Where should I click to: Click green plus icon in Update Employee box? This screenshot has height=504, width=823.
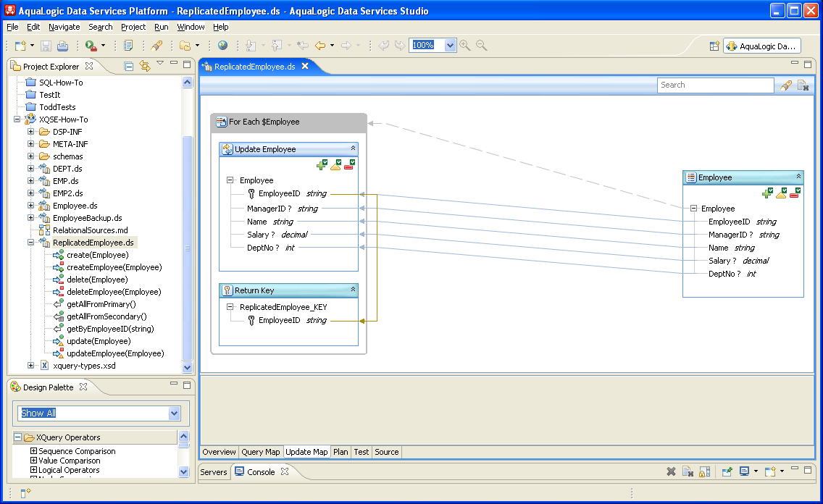click(x=322, y=165)
